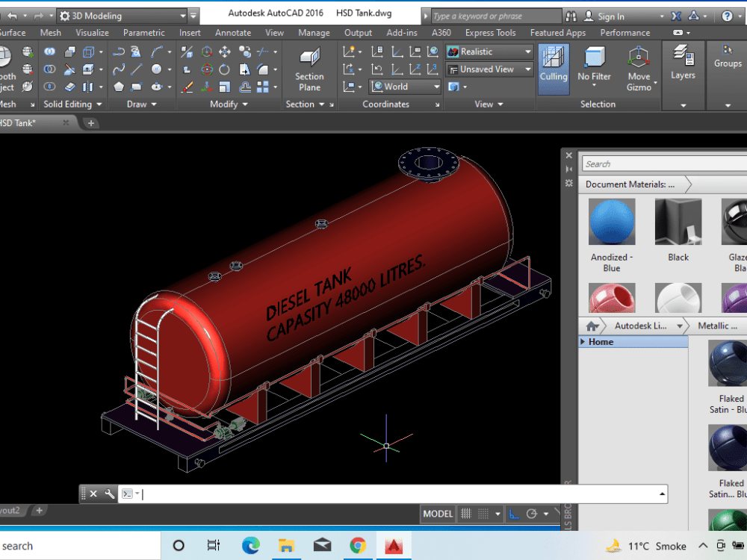Click the Groups panel button

click(728, 57)
